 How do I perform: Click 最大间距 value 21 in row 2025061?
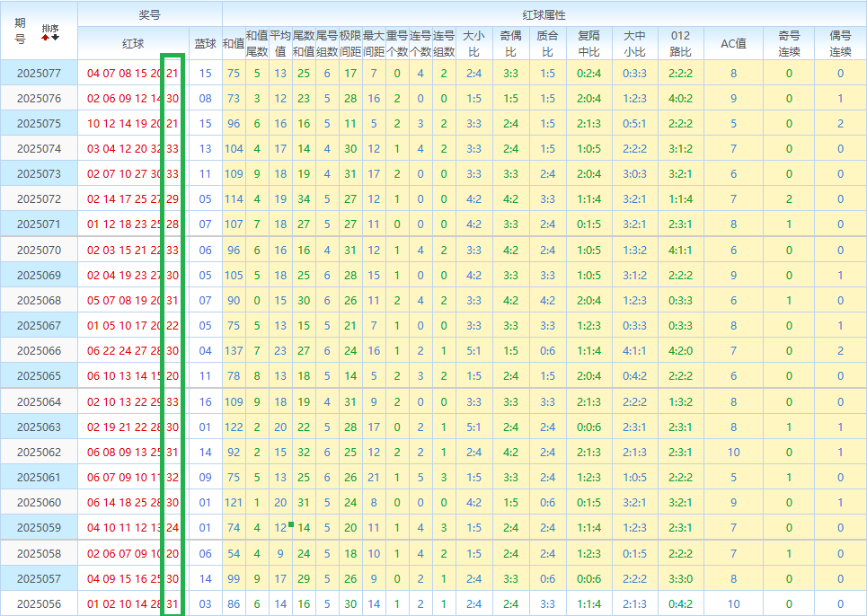(374, 478)
